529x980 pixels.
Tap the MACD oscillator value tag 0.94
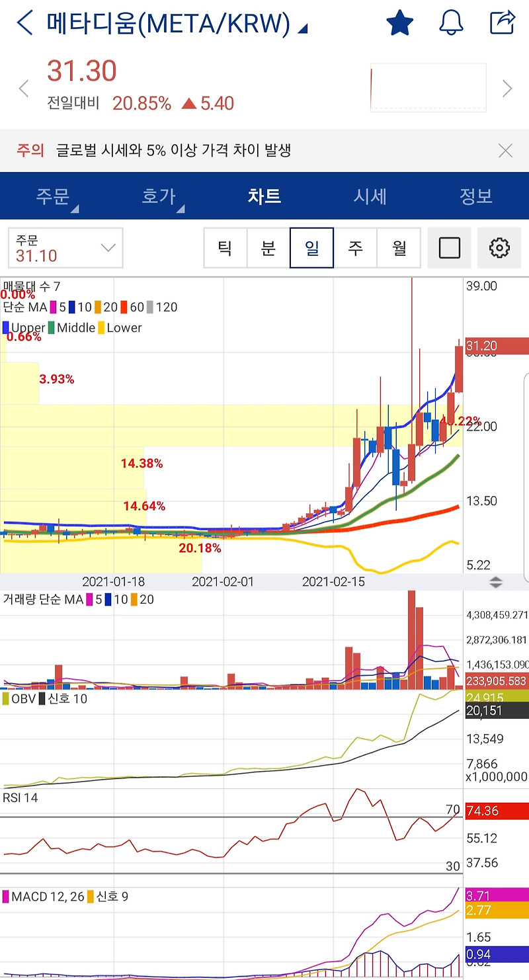[x=497, y=954]
